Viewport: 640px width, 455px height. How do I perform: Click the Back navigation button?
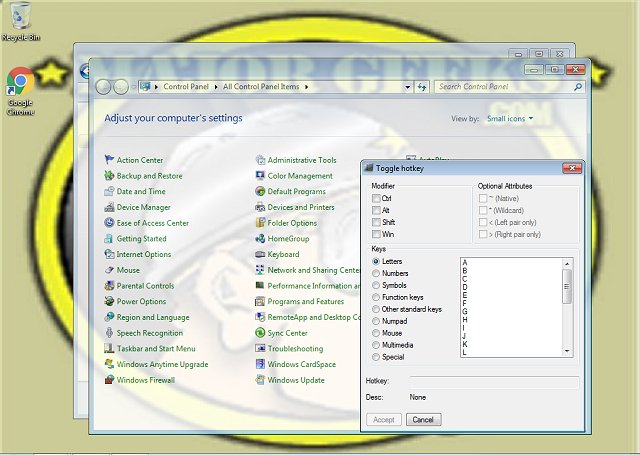(103, 87)
